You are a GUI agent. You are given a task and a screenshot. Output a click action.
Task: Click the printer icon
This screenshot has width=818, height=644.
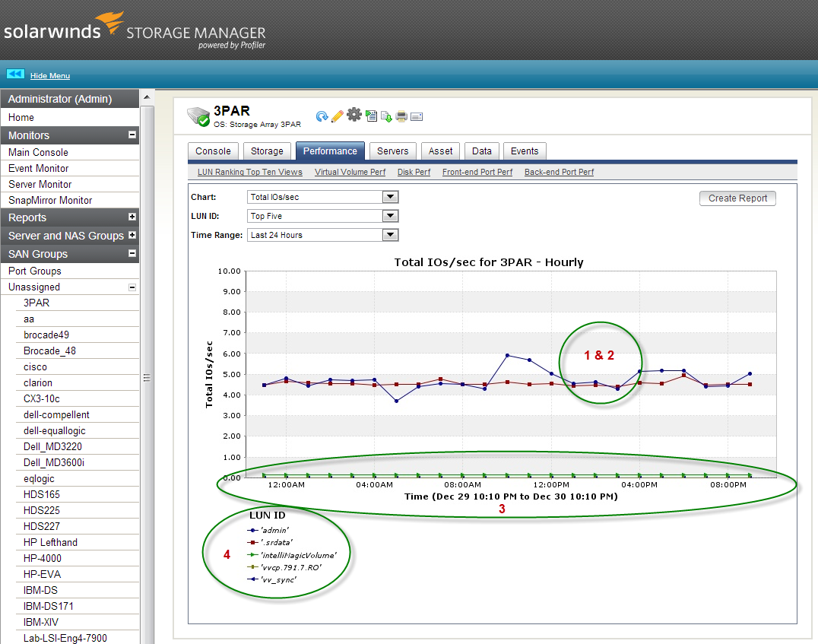(x=401, y=116)
